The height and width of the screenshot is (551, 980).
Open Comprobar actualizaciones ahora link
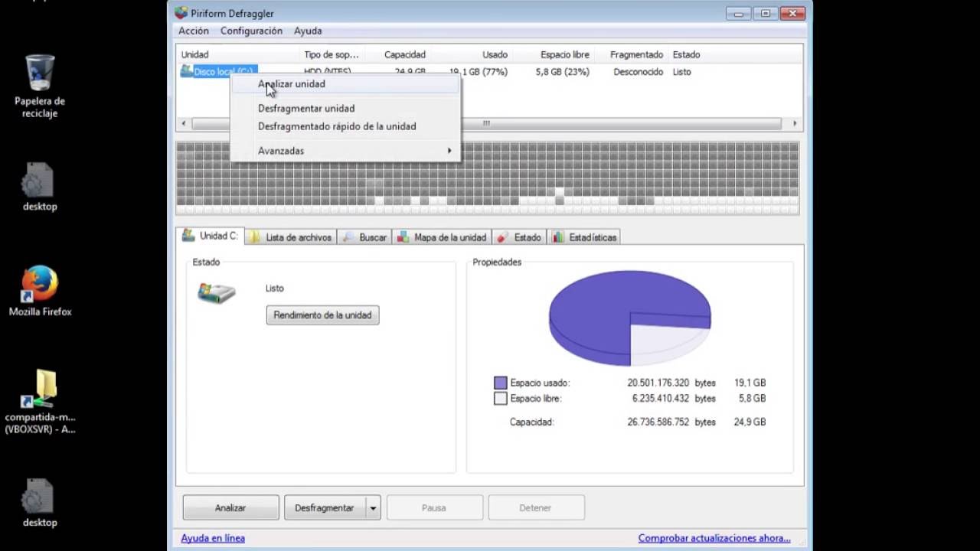point(714,538)
